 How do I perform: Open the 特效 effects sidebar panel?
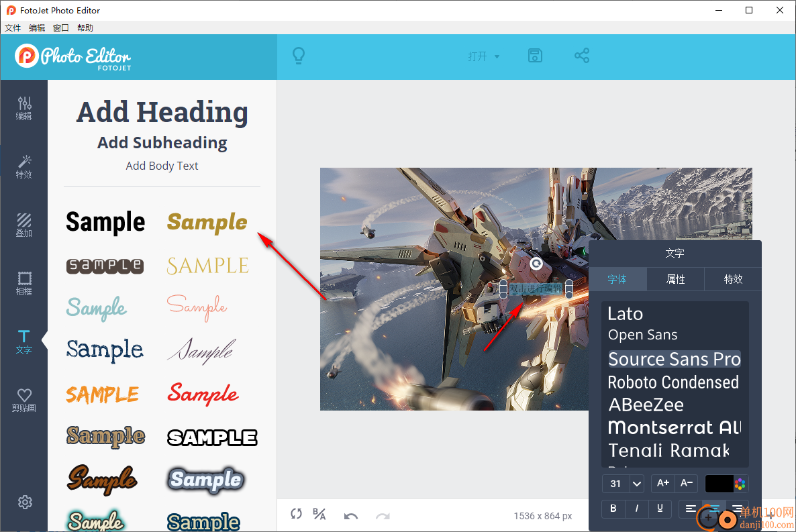(24, 166)
